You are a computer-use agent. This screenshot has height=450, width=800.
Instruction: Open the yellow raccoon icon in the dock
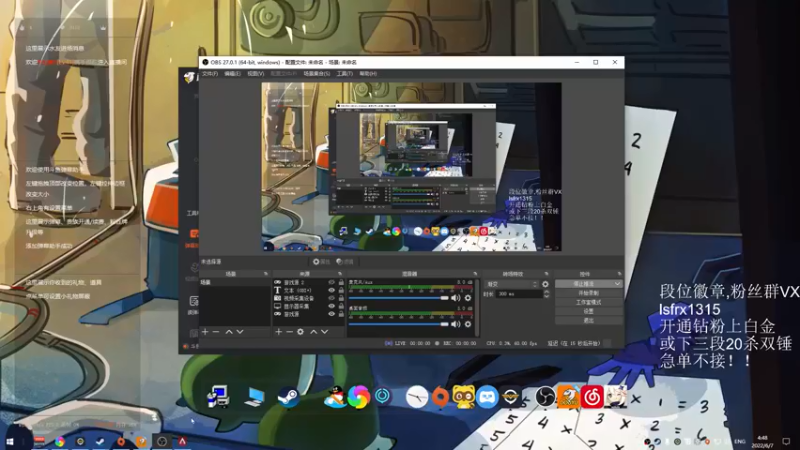(x=464, y=397)
